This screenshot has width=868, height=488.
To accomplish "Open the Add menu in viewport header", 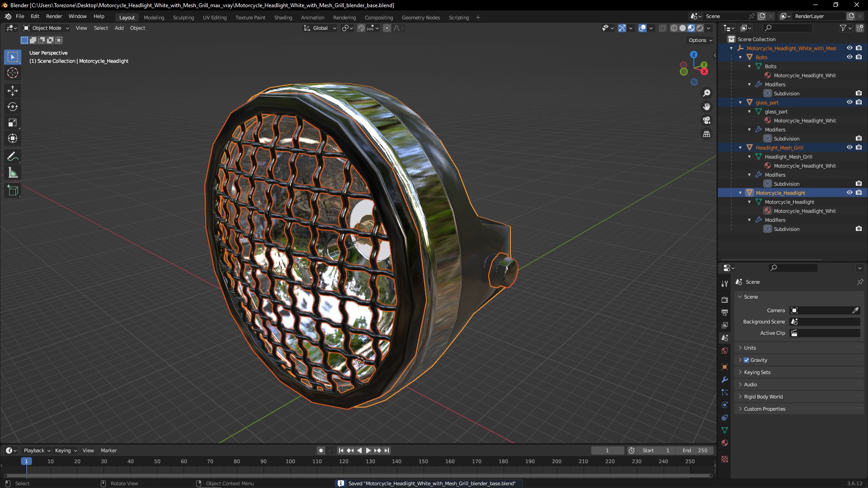I will (x=119, y=28).
